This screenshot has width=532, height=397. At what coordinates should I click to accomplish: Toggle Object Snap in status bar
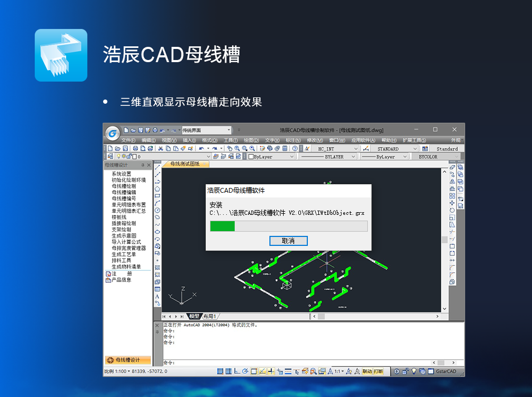point(254,371)
